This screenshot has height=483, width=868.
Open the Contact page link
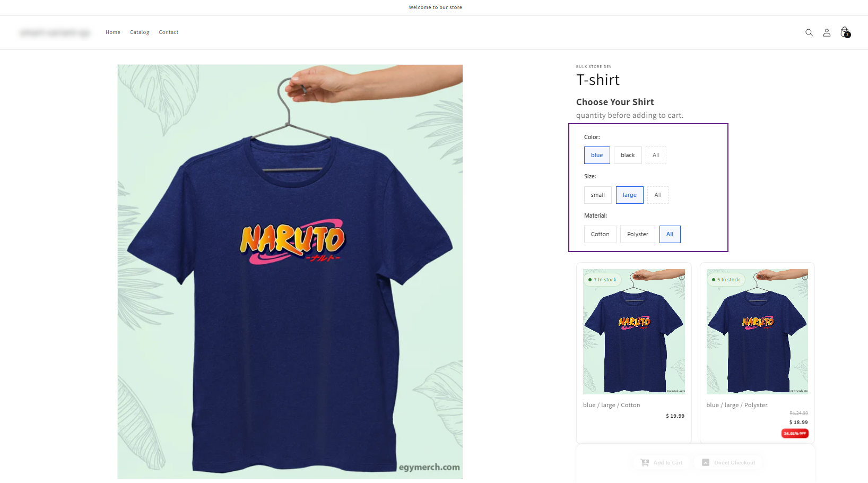click(x=169, y=32)
